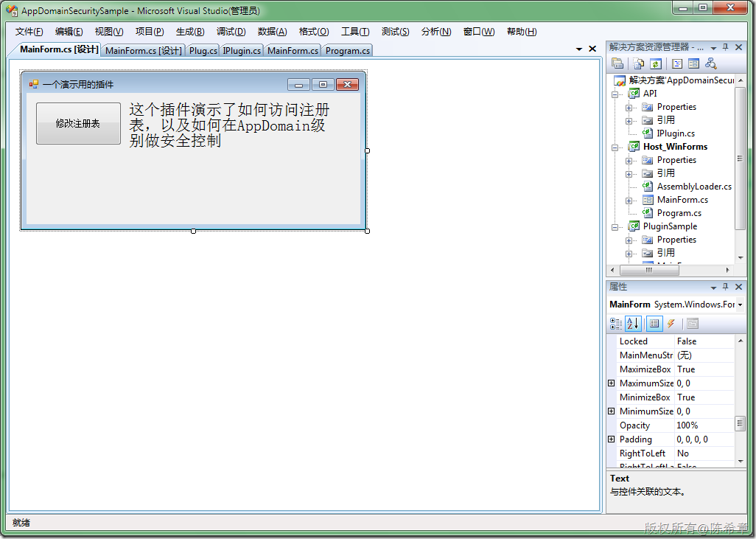Toggle Show All Files in Solution Explorer
This screenshot has width=756, height=539.
tap(639, 63)
